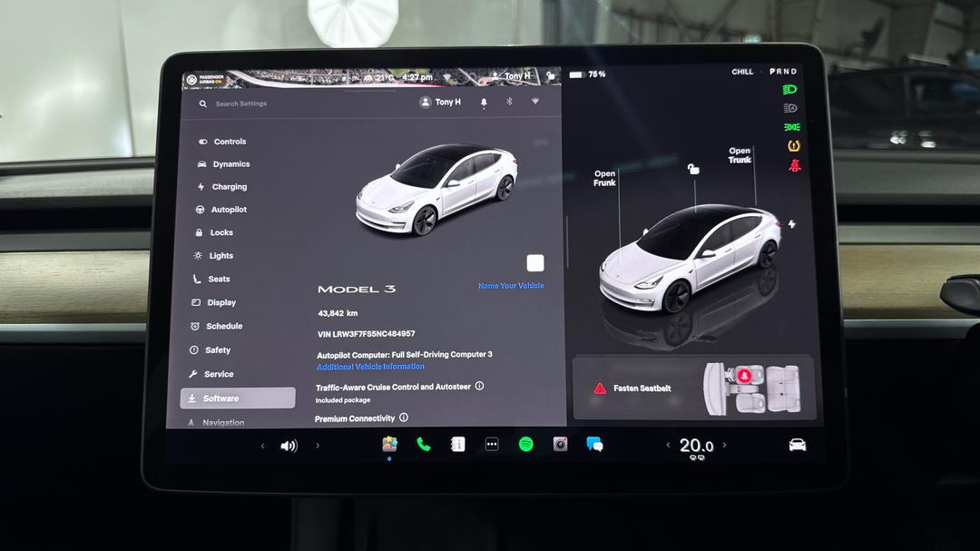Tap the white Model 3 image in Software panel
Image resolution: width=980 pixels, height=551 pixels.
[436, 189]
